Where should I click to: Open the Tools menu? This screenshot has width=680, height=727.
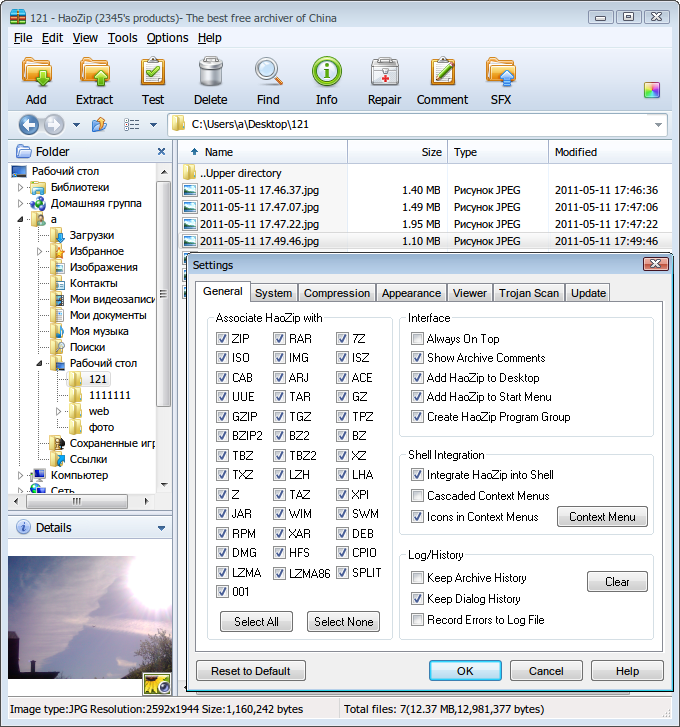coord(122,38)
